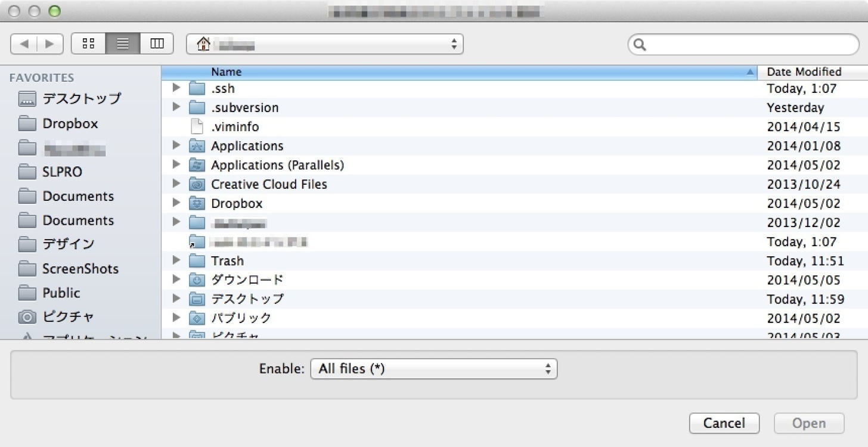Viewport: 868px width, 447px height.
Task: Expand the Applications (Parallels) folder
Action: pyautogui.click(x=176, y=164)
